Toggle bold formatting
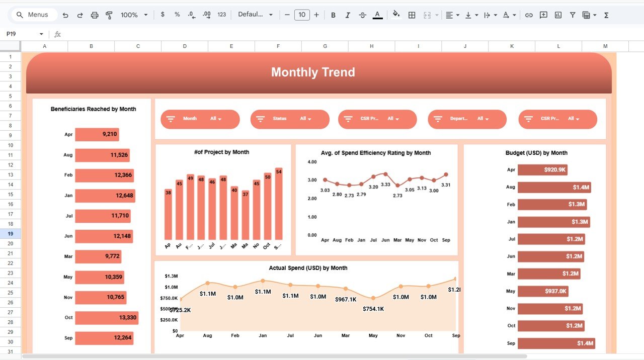This screenshot has width=644, height=360. pos(333,15)
